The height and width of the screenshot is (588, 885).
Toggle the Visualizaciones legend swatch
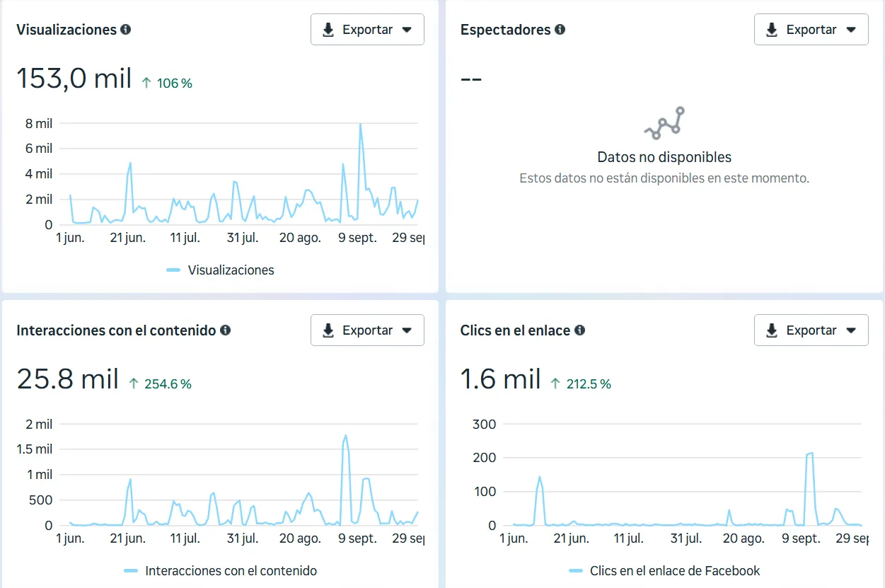[173, 270]
